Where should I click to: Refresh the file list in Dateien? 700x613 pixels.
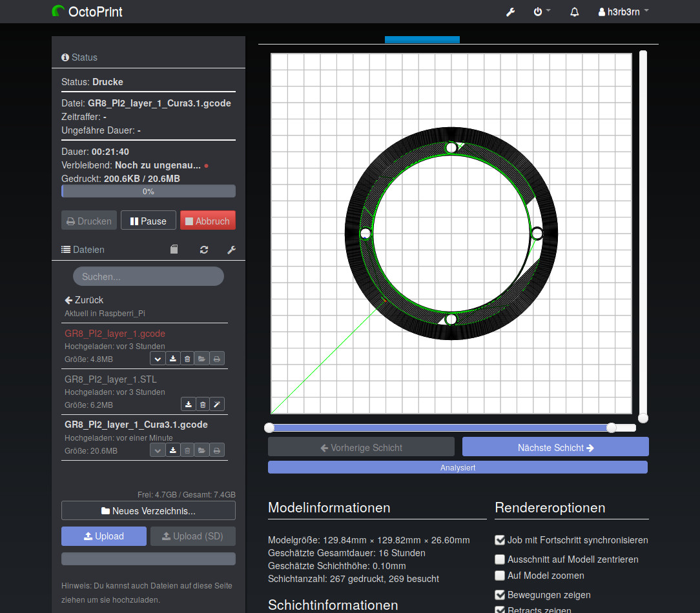click(204, 250)
